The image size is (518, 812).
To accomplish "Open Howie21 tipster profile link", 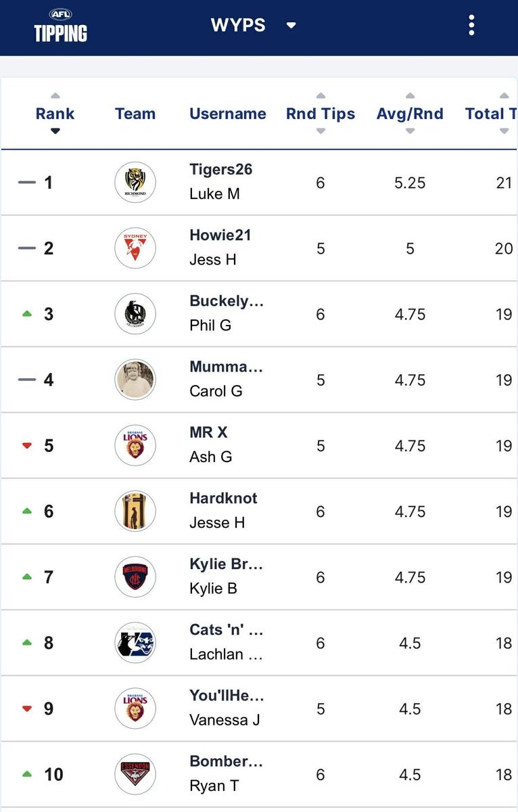I will pyautogui.click(x=220, y=235).
